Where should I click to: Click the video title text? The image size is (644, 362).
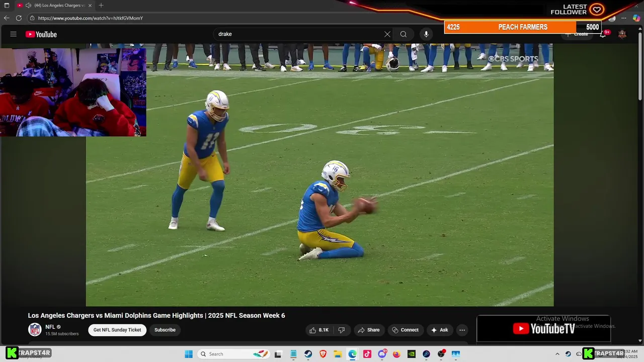click(x=156, y=316)
